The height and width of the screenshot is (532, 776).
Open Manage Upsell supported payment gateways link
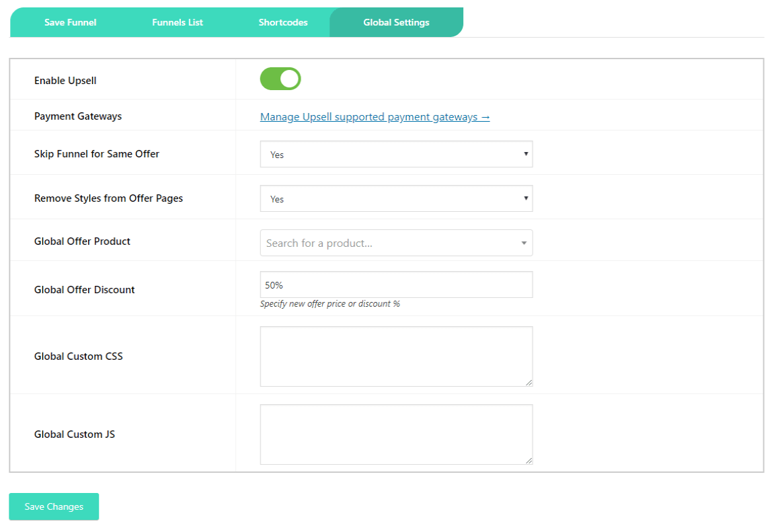(x=375, y=117)
